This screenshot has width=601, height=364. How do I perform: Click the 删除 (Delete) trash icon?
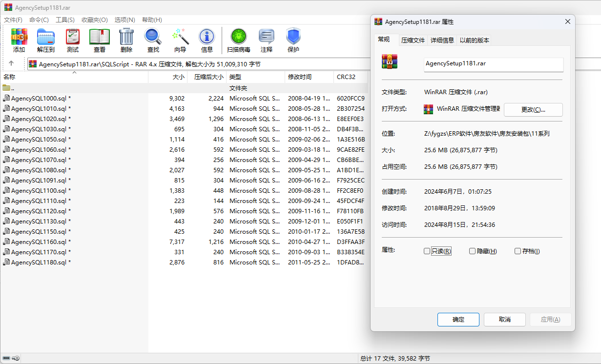(x=126, y=37)
